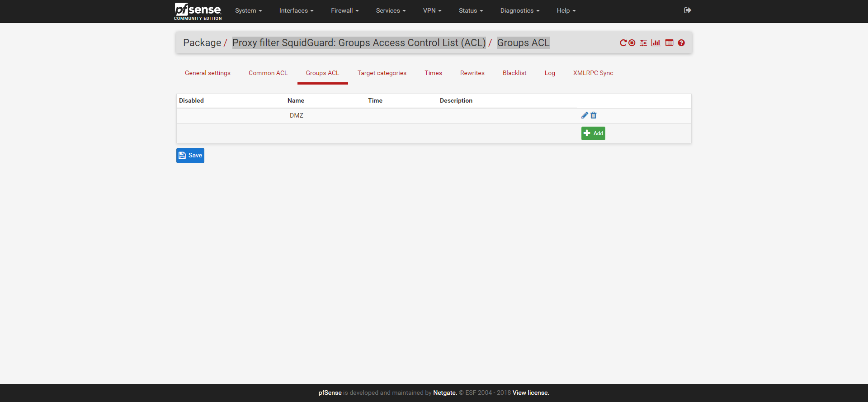The image size is (868, 402).
Task: Open related settings sliders icon
Action: pos(643,43)
